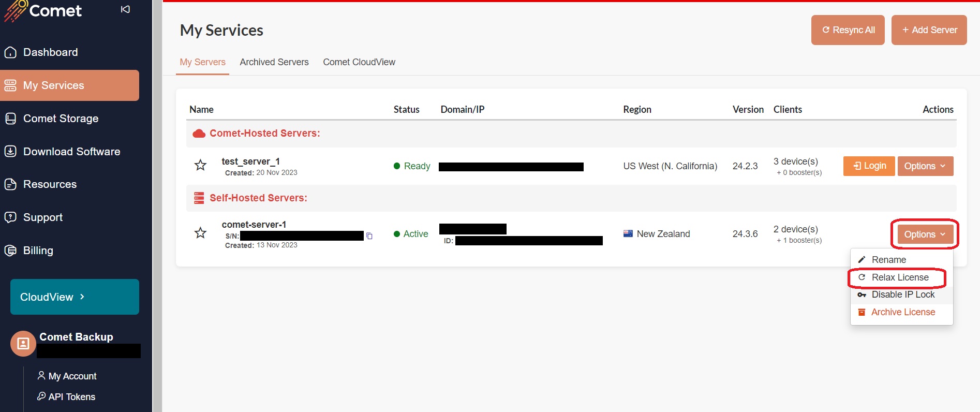Log in to test_server_1

click(869, 166)
